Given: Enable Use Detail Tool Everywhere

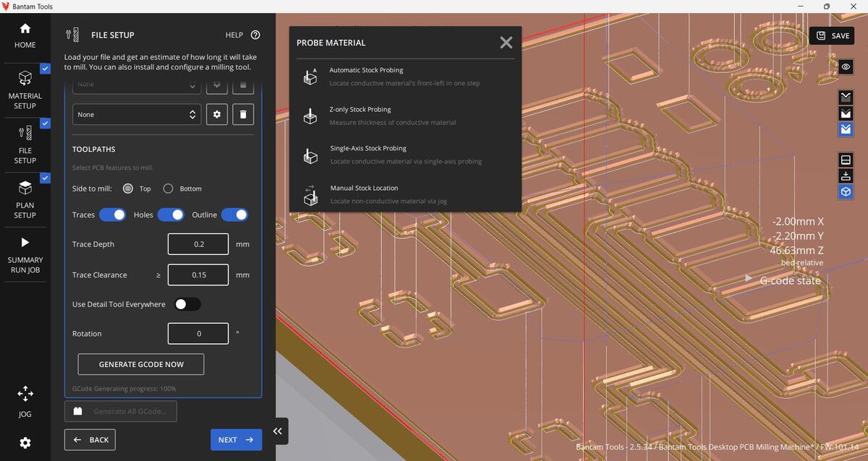Looking at the screenshot, I should pos(187,304).
